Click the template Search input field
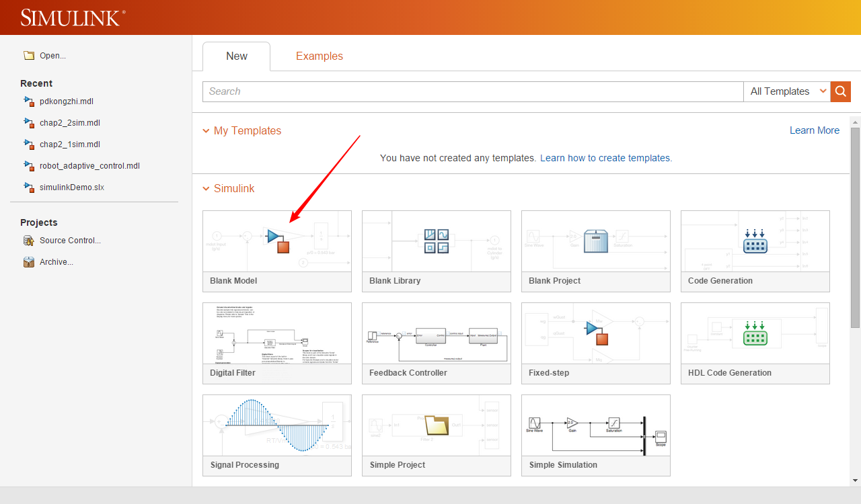861x504 pixels. point(473,91)
